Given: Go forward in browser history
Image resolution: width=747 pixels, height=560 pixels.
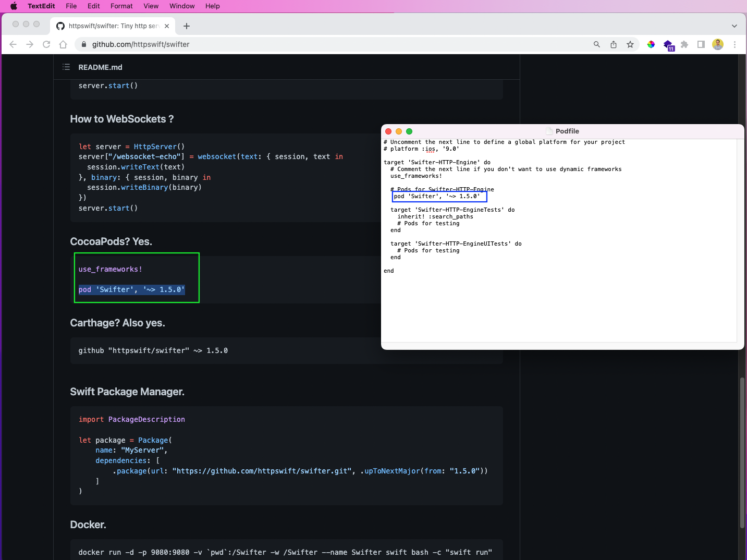Looking at the screenshot, I should tap(30, 44).
